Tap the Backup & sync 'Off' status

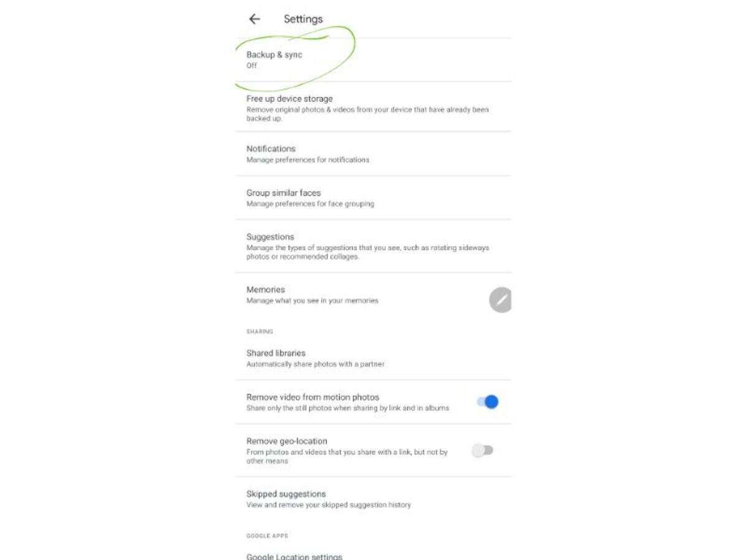[x=251, y=65]
